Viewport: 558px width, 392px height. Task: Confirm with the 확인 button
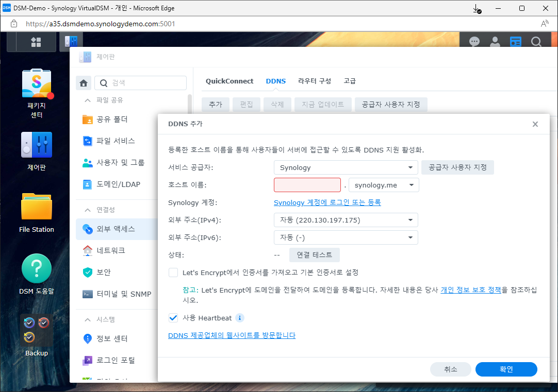click(506, 369)
